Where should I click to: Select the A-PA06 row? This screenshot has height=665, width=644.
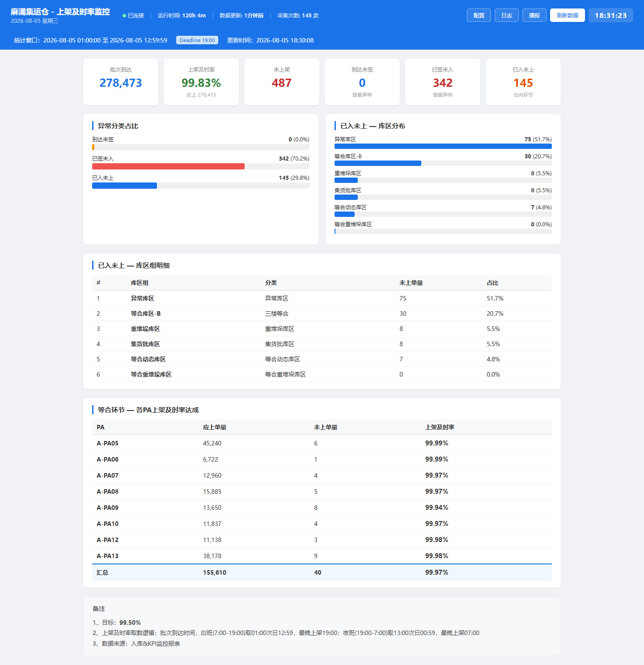[322, 459]
